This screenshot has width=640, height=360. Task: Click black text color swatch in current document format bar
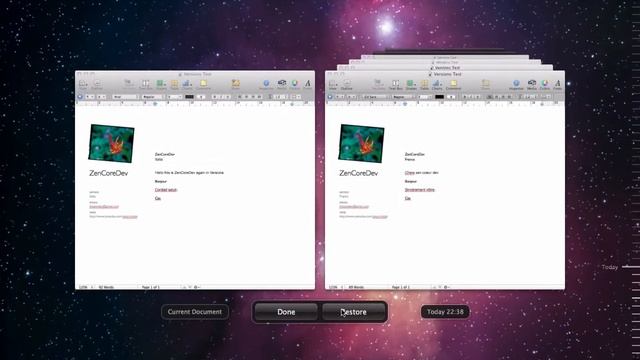(189, 97)
